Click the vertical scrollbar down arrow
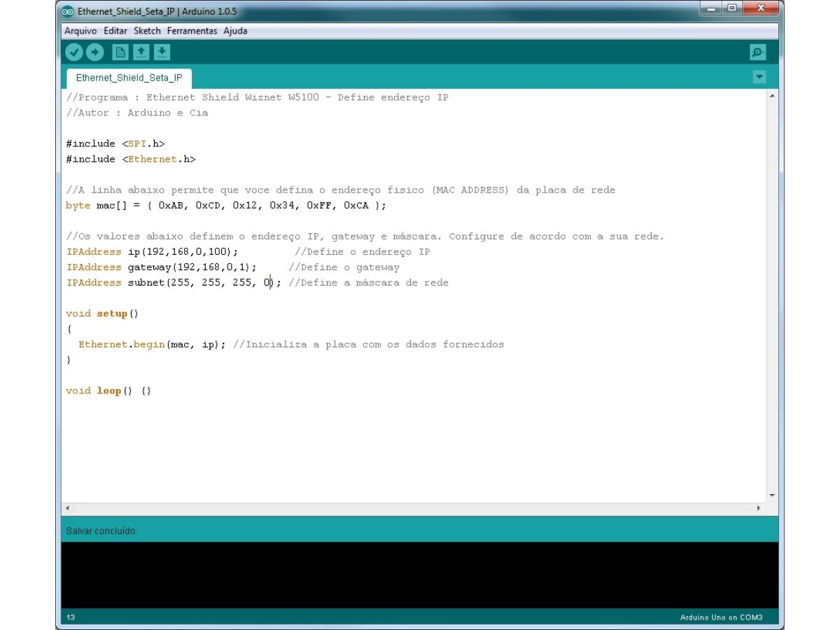 (773, 496)
